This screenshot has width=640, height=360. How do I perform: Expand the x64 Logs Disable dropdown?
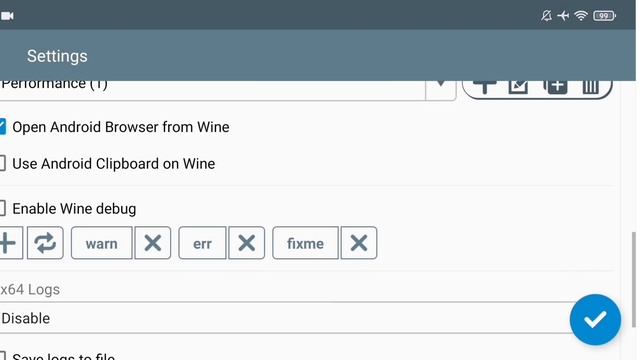tap(286, 318)
